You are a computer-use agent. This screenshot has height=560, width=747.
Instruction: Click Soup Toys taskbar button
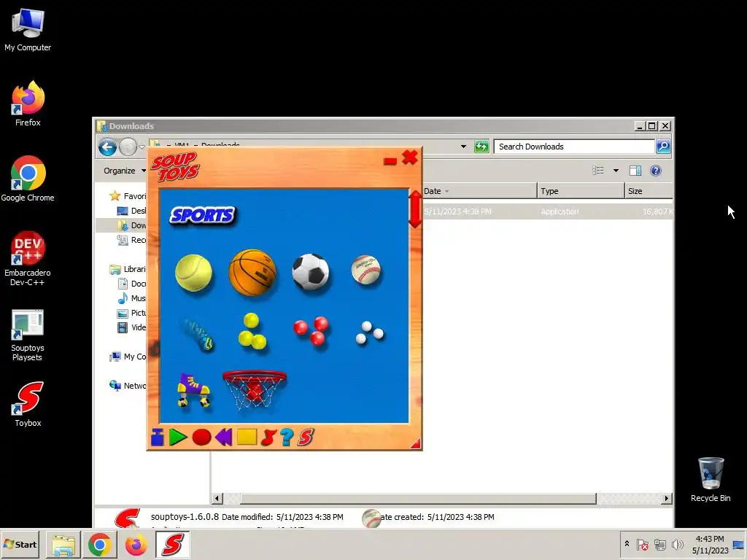[x=172, y=545]
